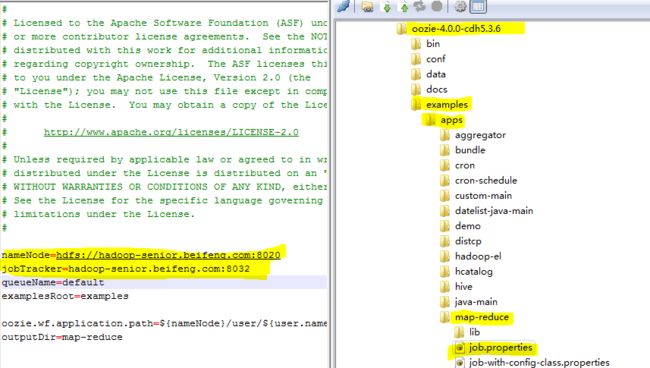Select the bundle folder
Screen dimensions: 650x368
pos(470,150)
